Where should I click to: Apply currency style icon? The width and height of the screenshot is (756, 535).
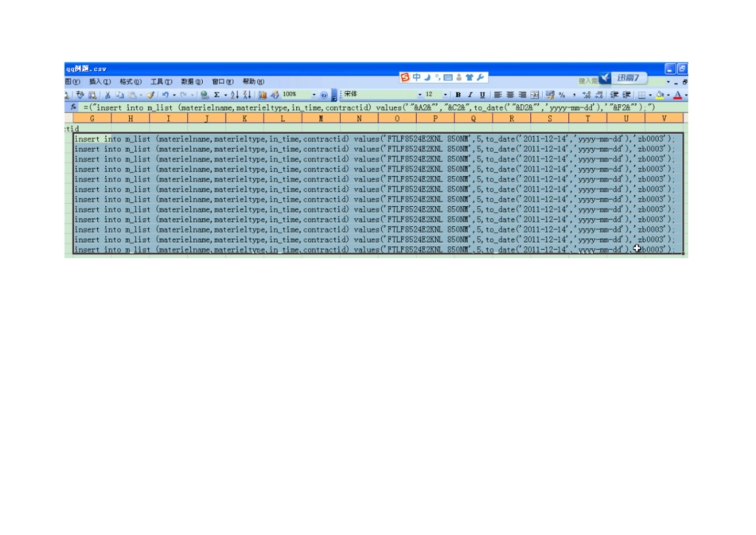tap(550, 95)
